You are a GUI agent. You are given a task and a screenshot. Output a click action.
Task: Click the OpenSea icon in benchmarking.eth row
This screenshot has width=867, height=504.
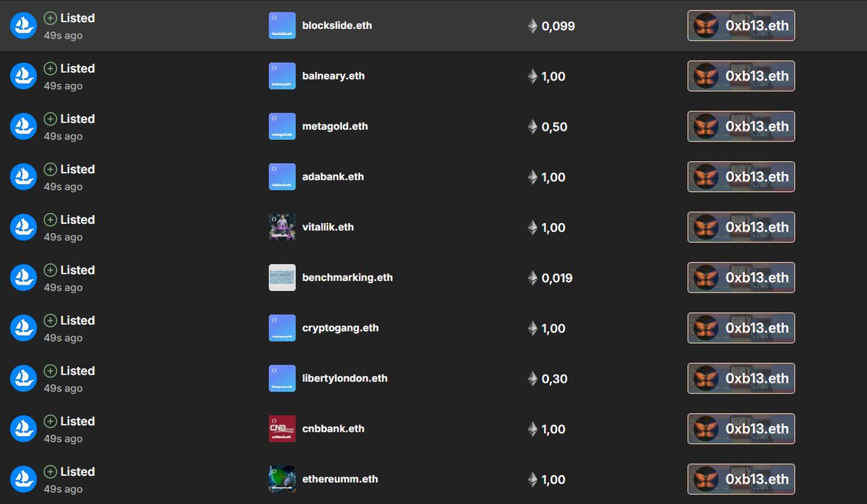23,277
